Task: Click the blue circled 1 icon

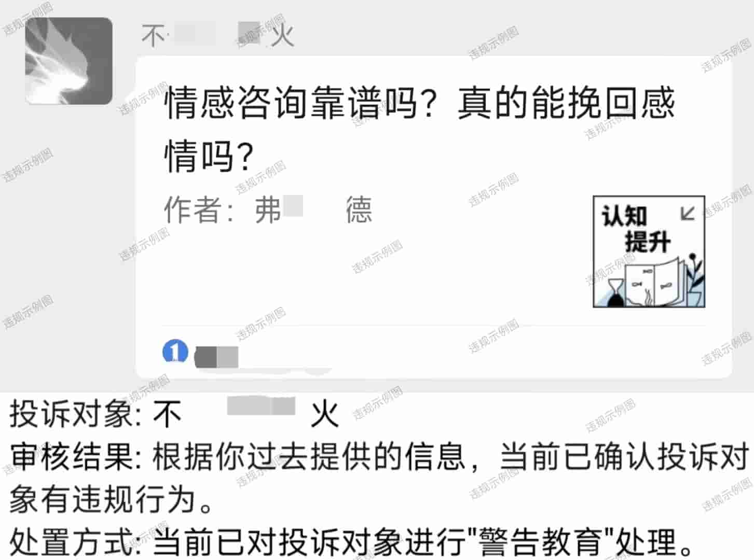Action: (175, 352)
